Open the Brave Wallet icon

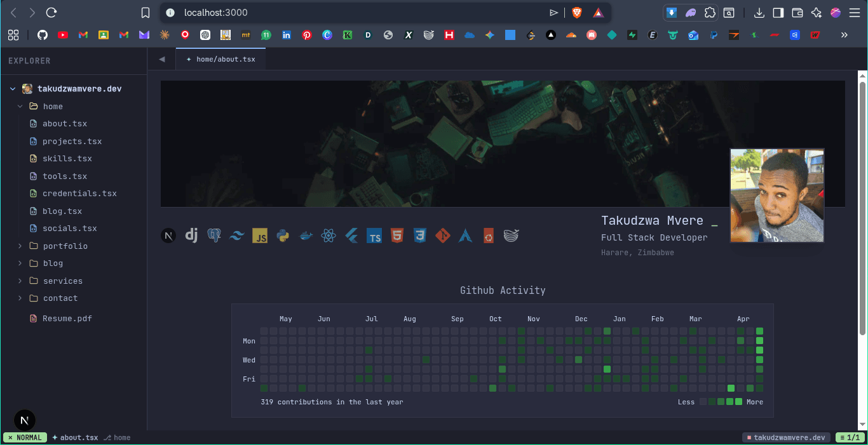[797, 13]
